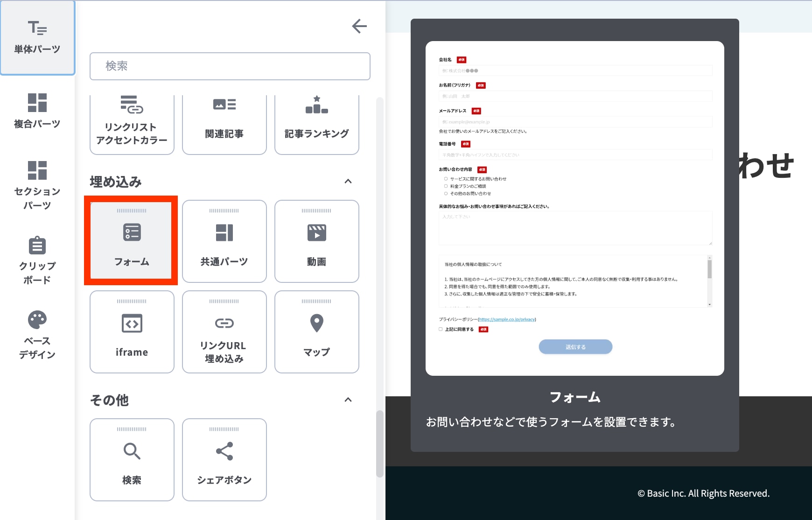Check the 上記に同意する checkbox

[441, 329]
